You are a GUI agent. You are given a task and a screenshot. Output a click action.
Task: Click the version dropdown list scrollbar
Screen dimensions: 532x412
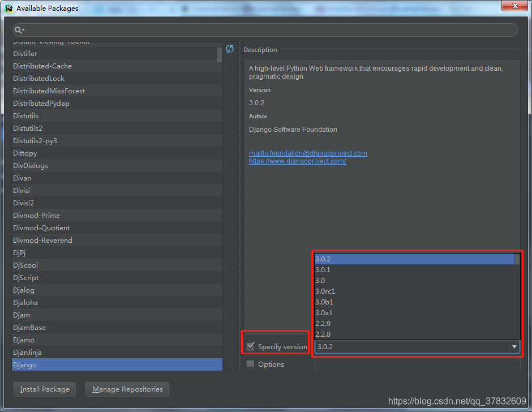tap(517, 259)
